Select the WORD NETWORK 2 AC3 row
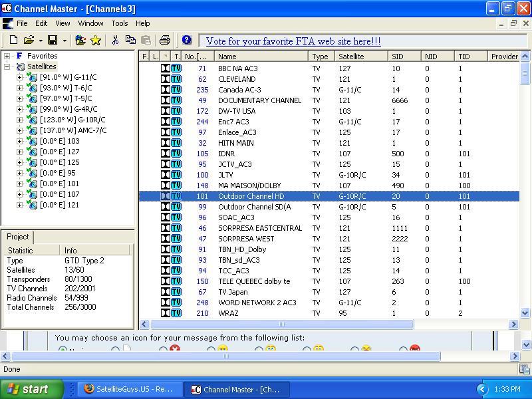The width and height of the screenshot is (532, 399). tap(329, 303)
